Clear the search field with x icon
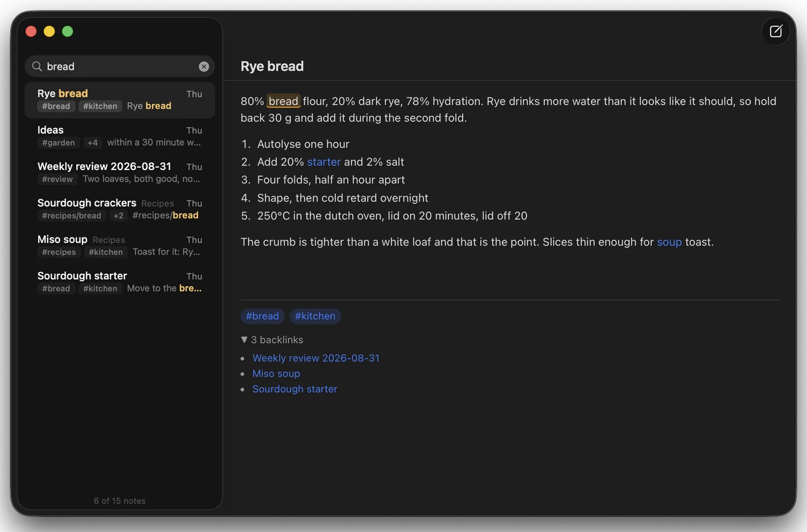 coord(204,67)
